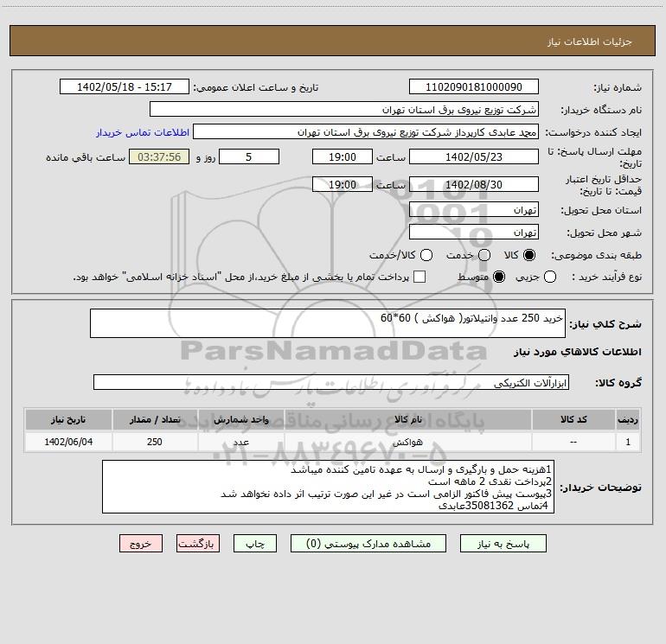Viewport: 666px width, 644px height.
Task: Select the خدمت radio button
Action: click(484, 255)
